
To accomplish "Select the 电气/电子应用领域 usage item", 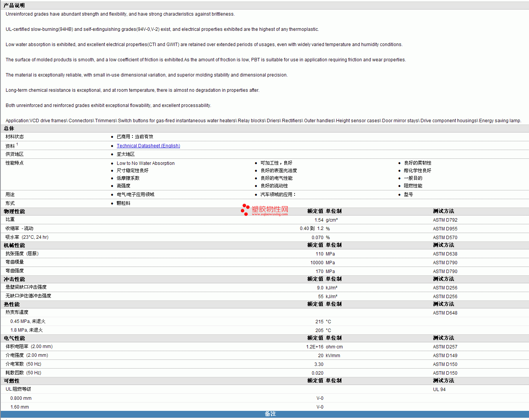I will pyautogui.click(x=135, y=195).
